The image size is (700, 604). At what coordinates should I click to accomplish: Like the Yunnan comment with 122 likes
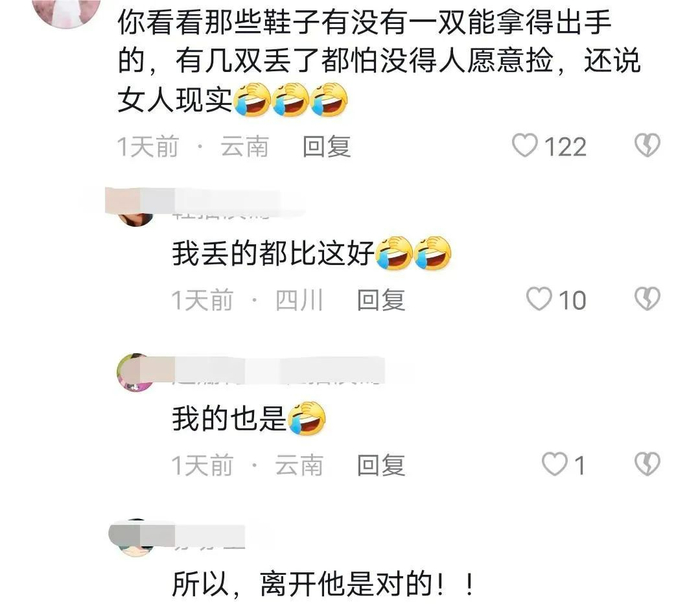[525, 146]
